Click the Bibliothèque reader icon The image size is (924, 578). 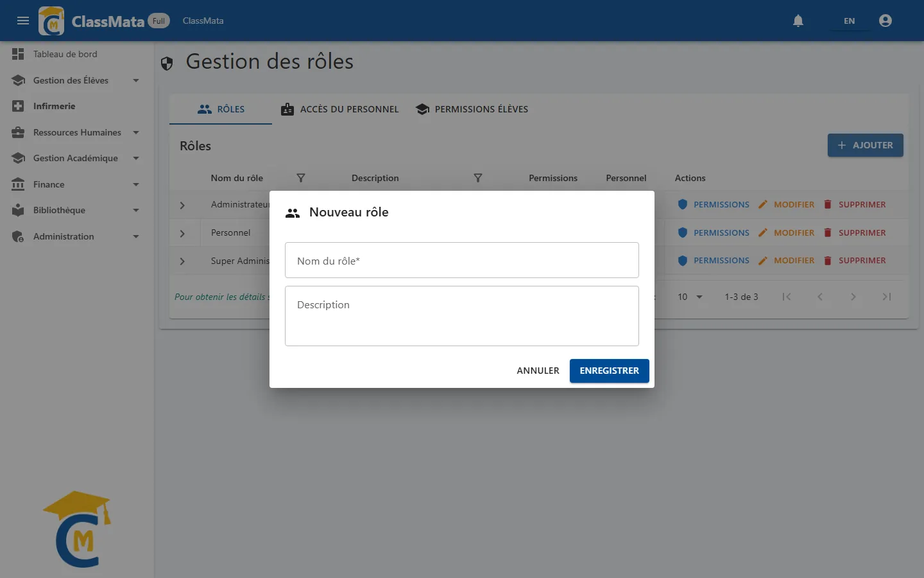click(18, 210)
